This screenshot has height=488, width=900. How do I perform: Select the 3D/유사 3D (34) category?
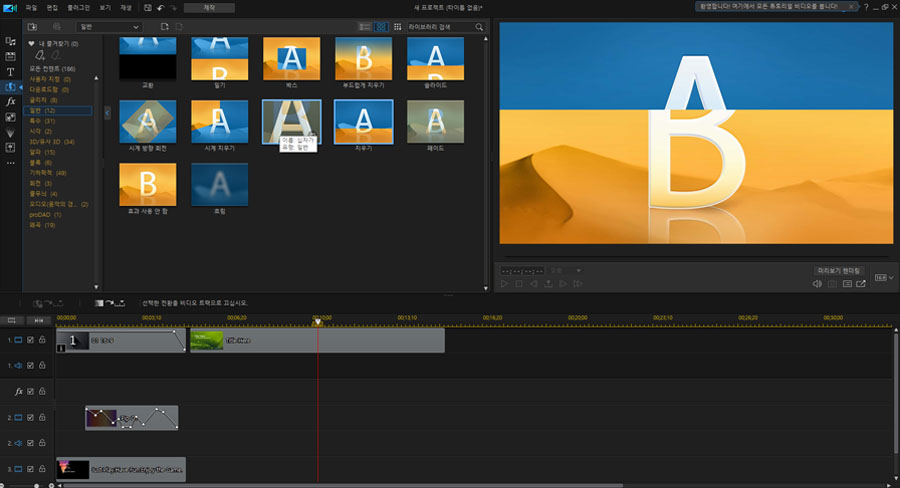pyautogui.click(x=52, y=142)
